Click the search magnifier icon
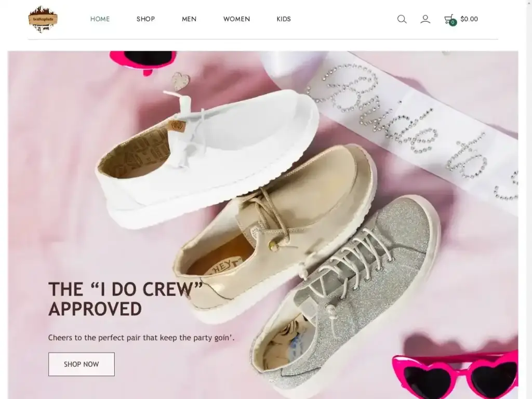Screen dimensions: 532x399 (402, 19)
